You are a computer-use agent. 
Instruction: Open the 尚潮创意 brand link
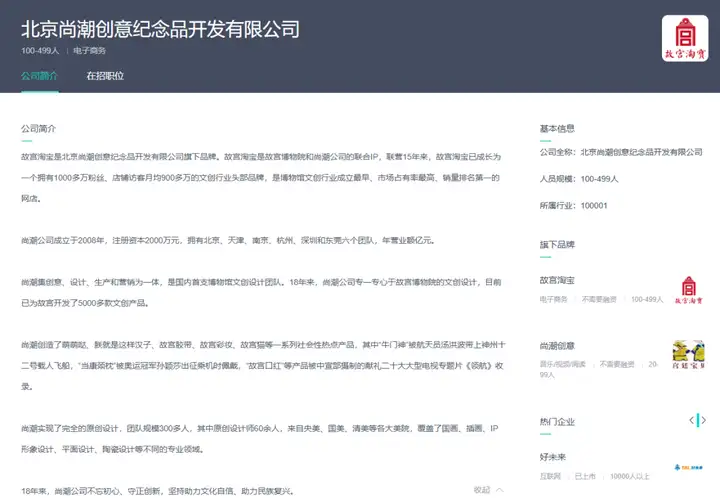557,346
